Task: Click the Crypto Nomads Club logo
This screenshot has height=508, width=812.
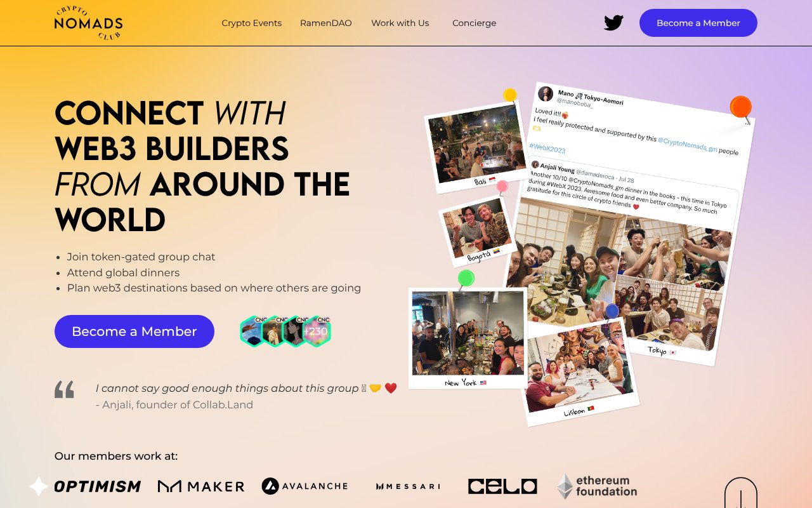Action: (x=88, y=23)
